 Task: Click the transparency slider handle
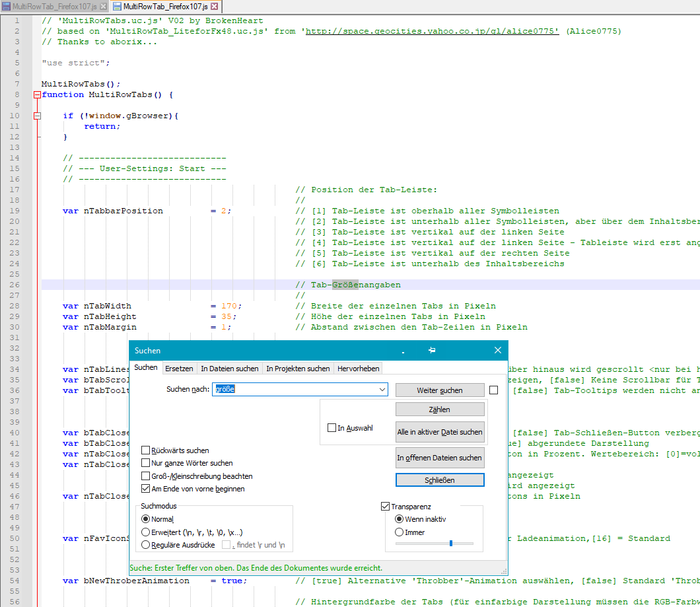tap(450, 544)
